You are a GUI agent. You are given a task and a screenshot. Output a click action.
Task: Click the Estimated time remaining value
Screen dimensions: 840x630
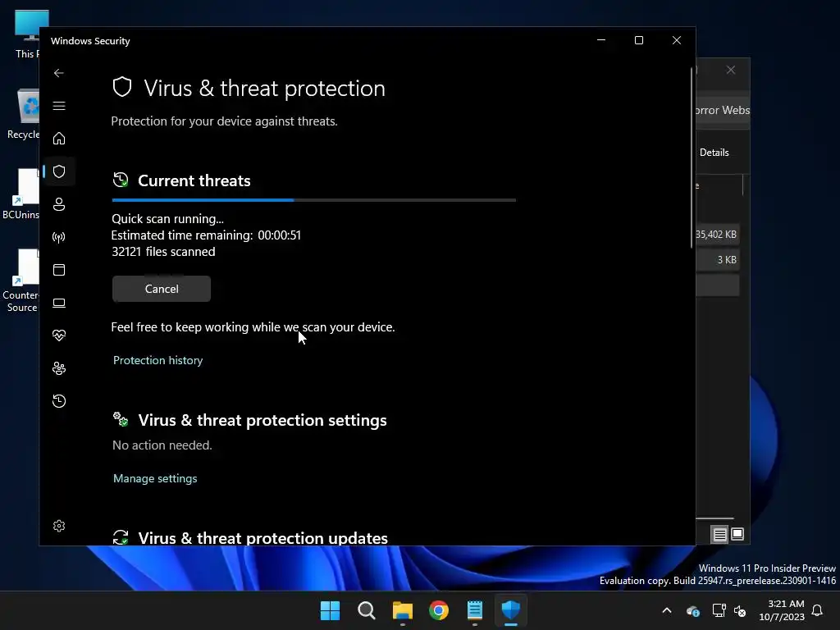tap(279, 235)
